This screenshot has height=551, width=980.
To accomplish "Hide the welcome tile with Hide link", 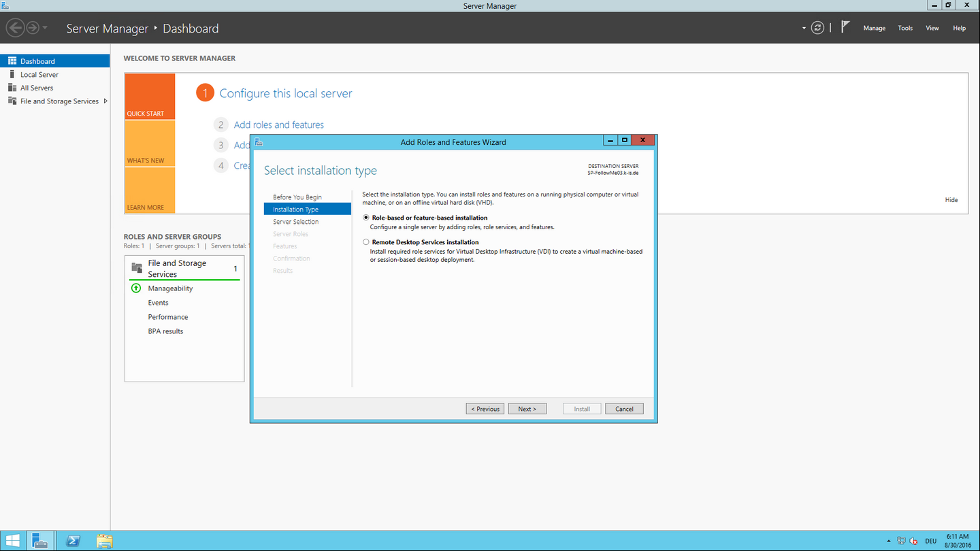I will pos(951,200).
